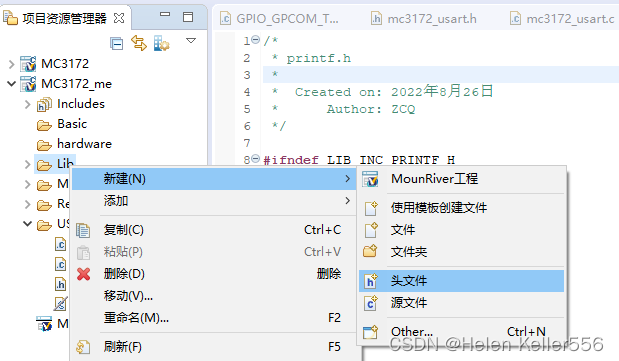Open the 新建(N) submenu
The width and height of the screenshot is (619, 361).
click(214, 179)
